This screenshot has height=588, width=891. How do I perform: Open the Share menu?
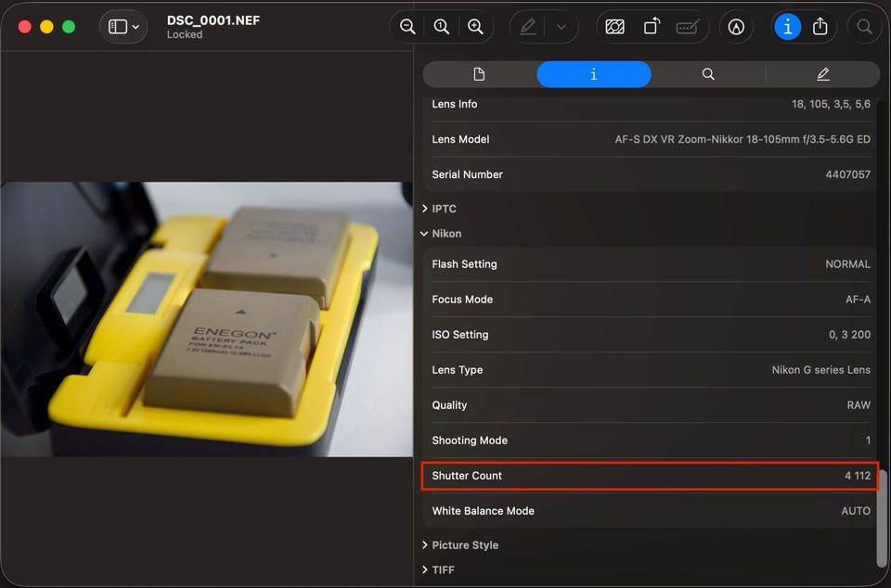(820, 27)
